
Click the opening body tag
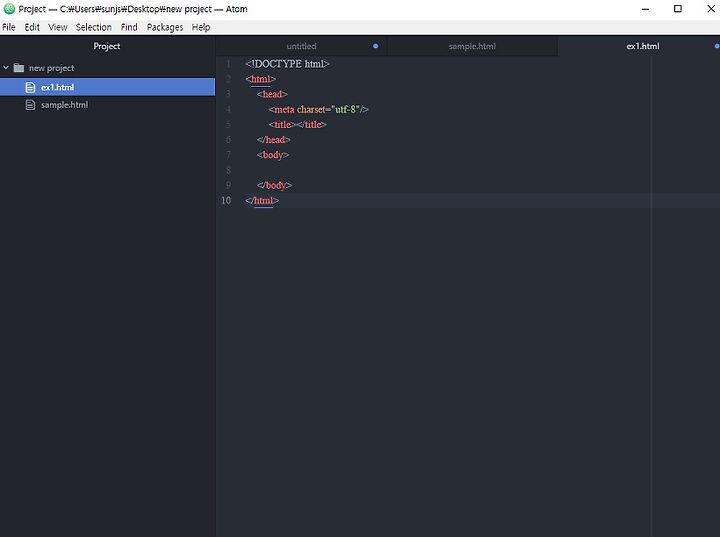point(273,155)
